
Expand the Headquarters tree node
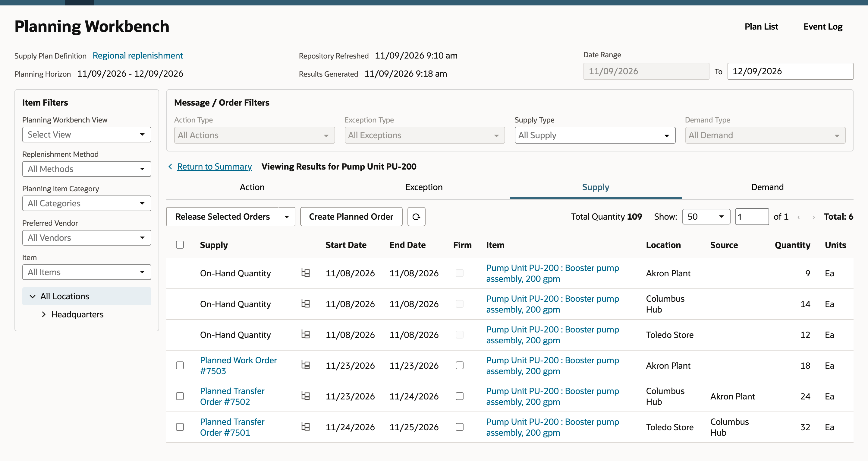(43, 314)
